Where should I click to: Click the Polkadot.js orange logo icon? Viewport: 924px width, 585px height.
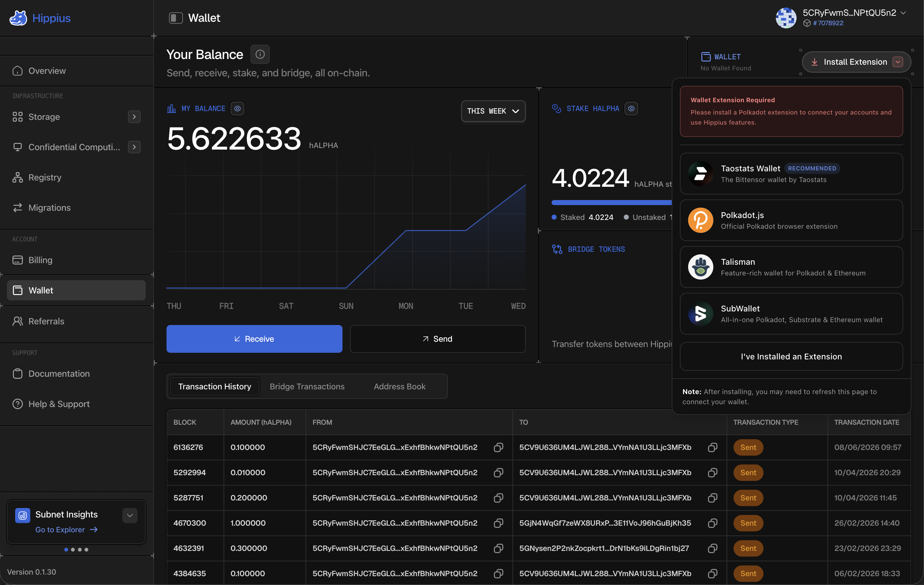[x=700, y=220]
